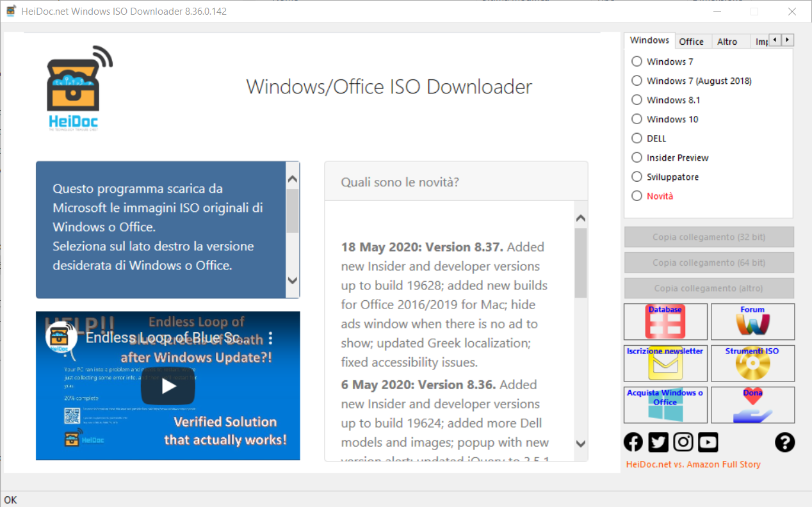Click the Windows/Office ISO Downloader heading
This screenshot has height=507, width=812.
[389, 87]
